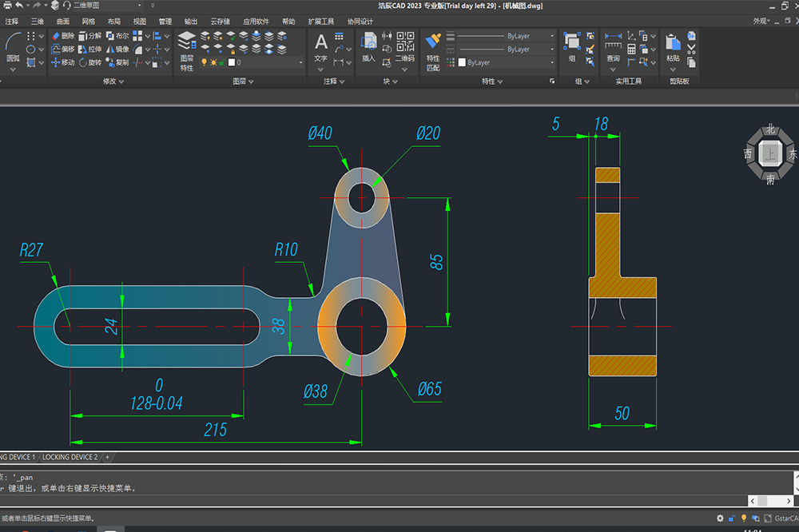This screenshot has width=799, height=532.
Task: Expand the 修改 panel arrow
Action: [x=121, y=81]
